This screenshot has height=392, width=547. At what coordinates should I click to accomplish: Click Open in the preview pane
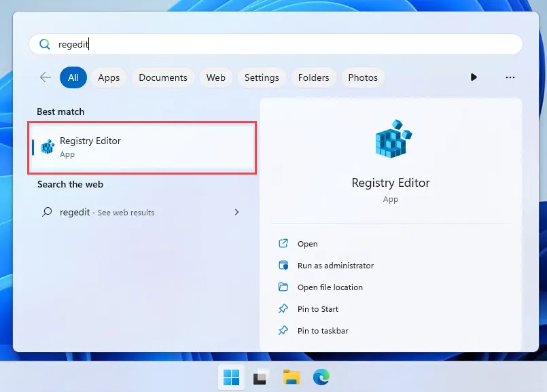pyautogui.click(x=307, y=244)
